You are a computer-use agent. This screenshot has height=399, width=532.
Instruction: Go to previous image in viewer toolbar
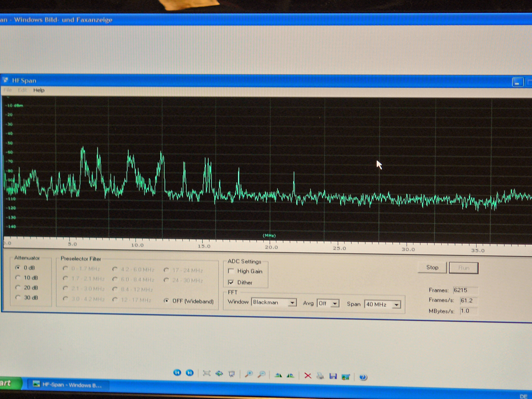[177, 373]
